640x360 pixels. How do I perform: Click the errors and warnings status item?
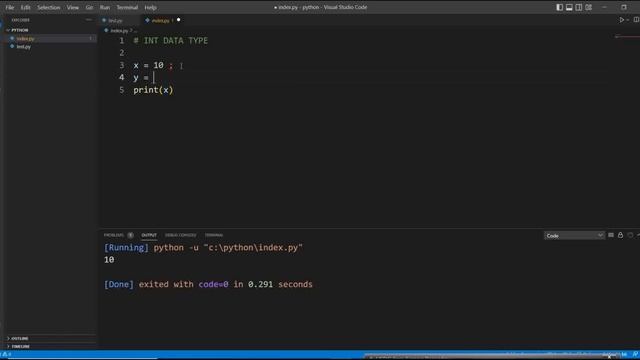click(x=7, y=355)
